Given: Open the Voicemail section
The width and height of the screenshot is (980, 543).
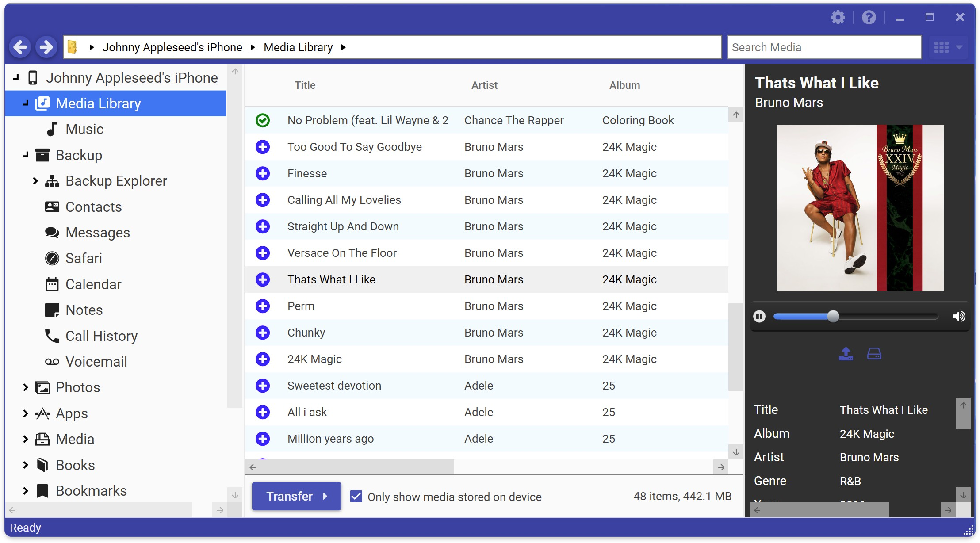Looking at the screenshot, I should [x=96, y=361].
